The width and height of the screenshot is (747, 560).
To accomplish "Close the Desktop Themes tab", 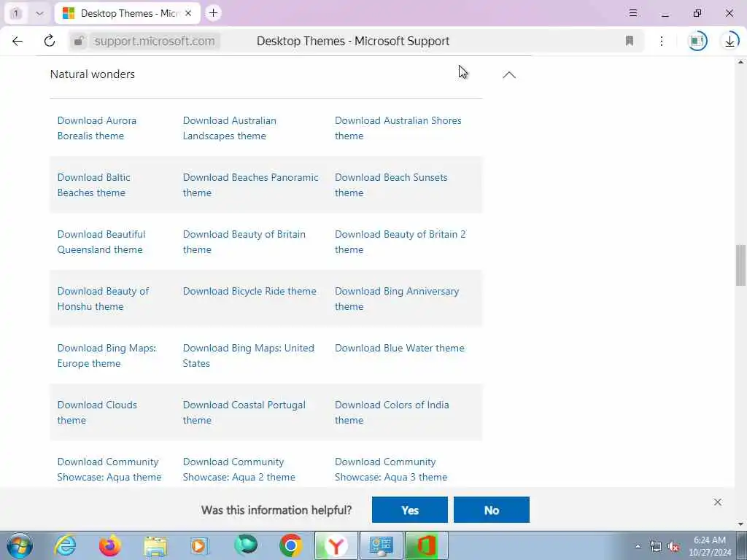I will coord(188,13).
